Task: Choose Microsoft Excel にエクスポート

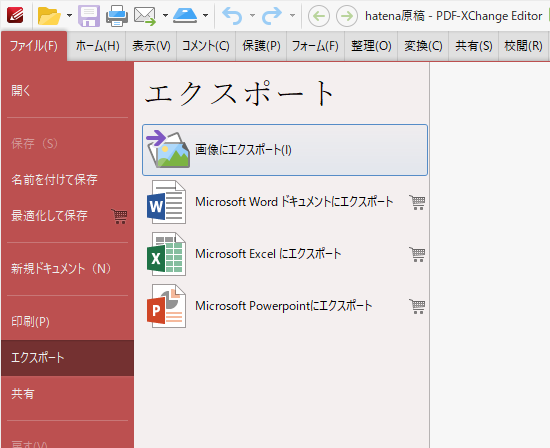Action: (285, 254)
